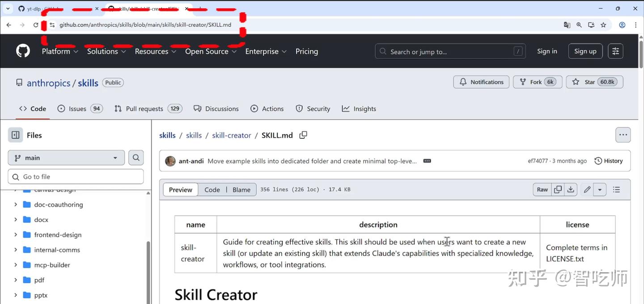The image size is (644, 304).
Task: Click Sign in
Action: [547, 51]
